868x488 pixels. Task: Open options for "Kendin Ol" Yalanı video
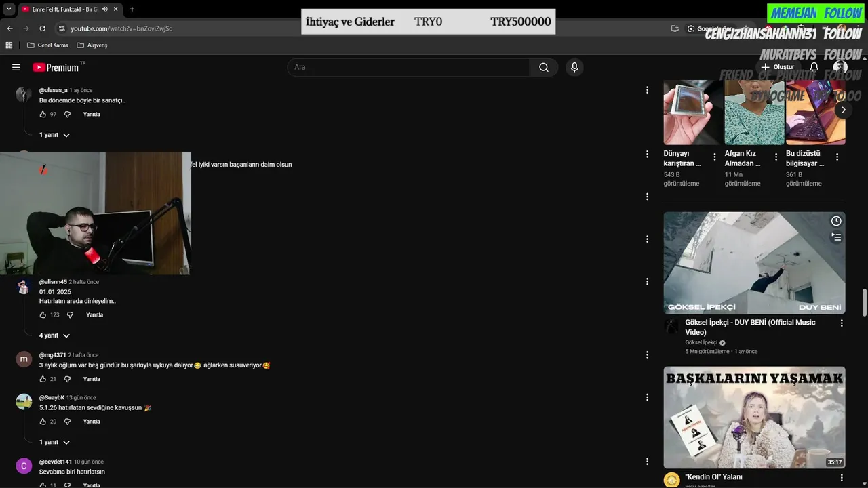(842, 478)
